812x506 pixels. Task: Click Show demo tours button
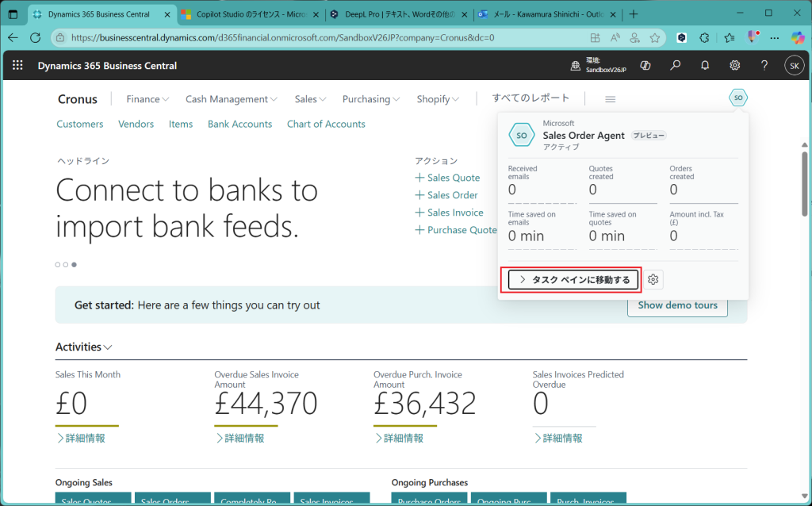[x=677, y=305]
